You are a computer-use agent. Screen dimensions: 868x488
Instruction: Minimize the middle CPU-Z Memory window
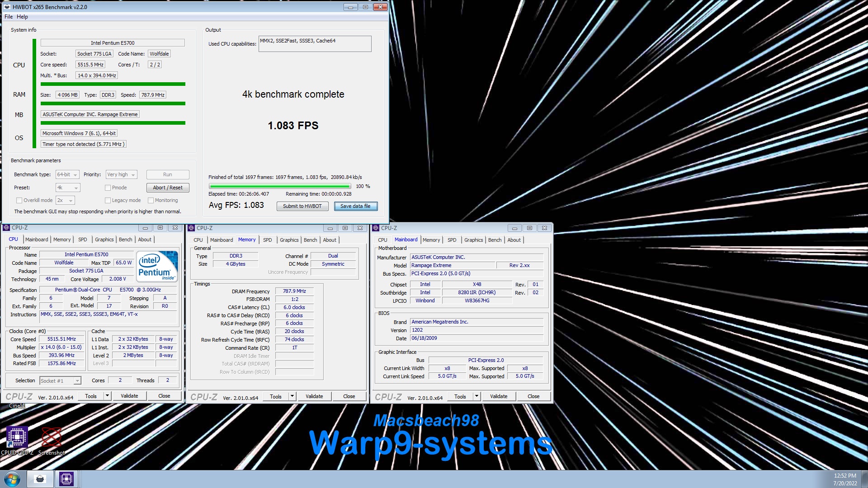pos(330,228)
